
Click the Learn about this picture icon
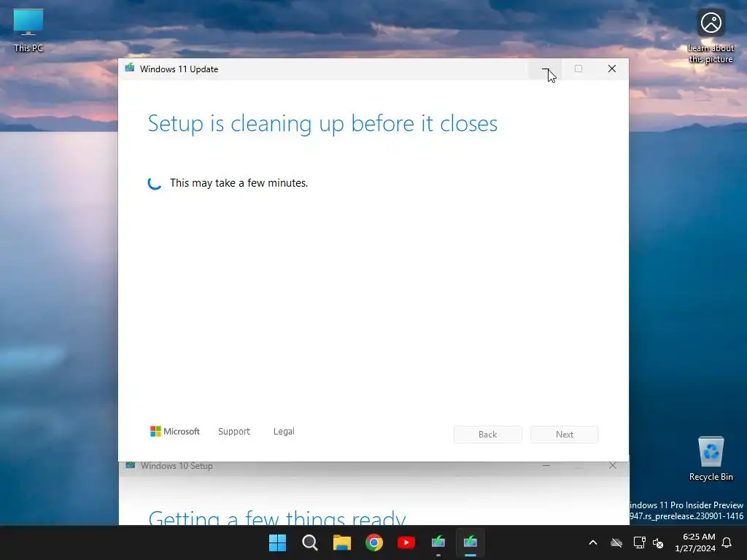point(711,36)
